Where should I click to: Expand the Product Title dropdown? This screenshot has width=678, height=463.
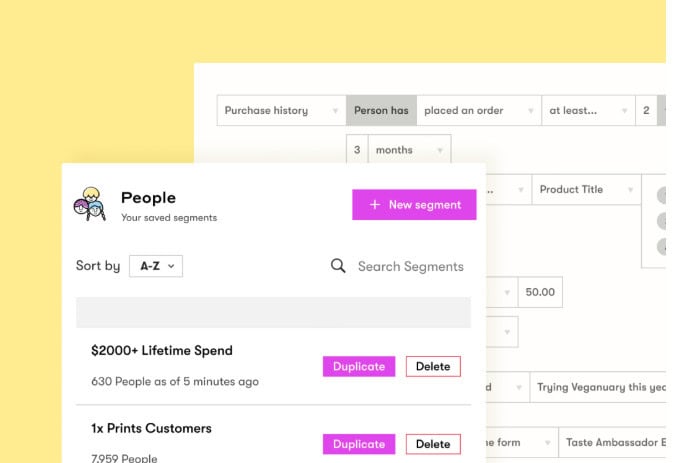point(585,190)
